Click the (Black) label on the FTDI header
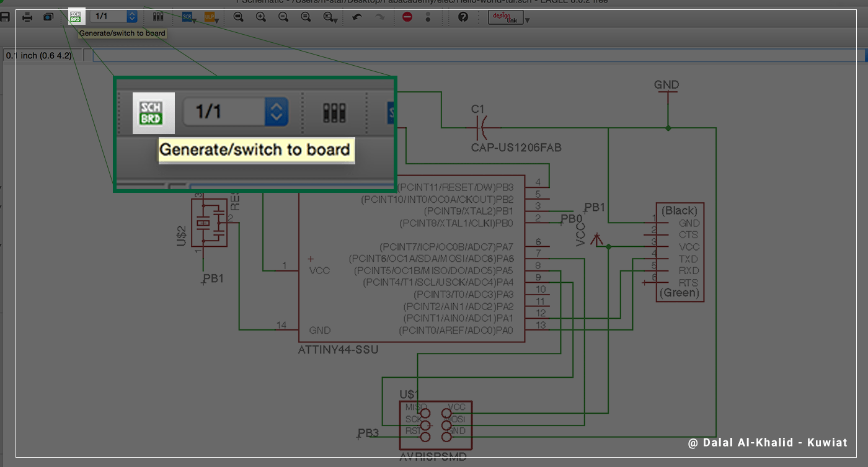The height and width of the screenshot is (467, 868). pos(680,211)
